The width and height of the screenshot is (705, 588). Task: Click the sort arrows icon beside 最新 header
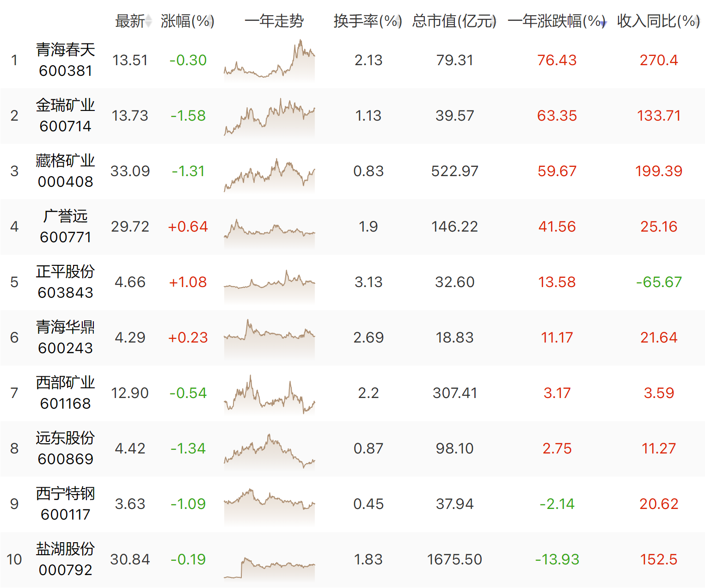(148, 21)
